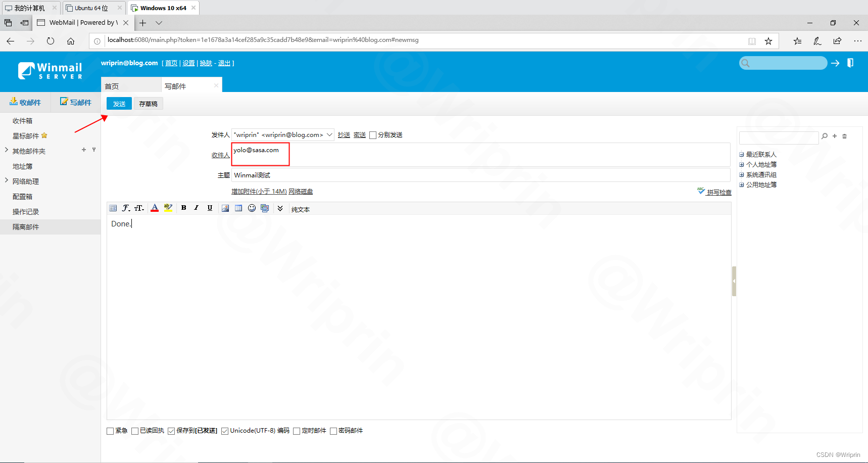Uncheck Unicode(UTF-8) 编码 checkbox

coord(225,431)
